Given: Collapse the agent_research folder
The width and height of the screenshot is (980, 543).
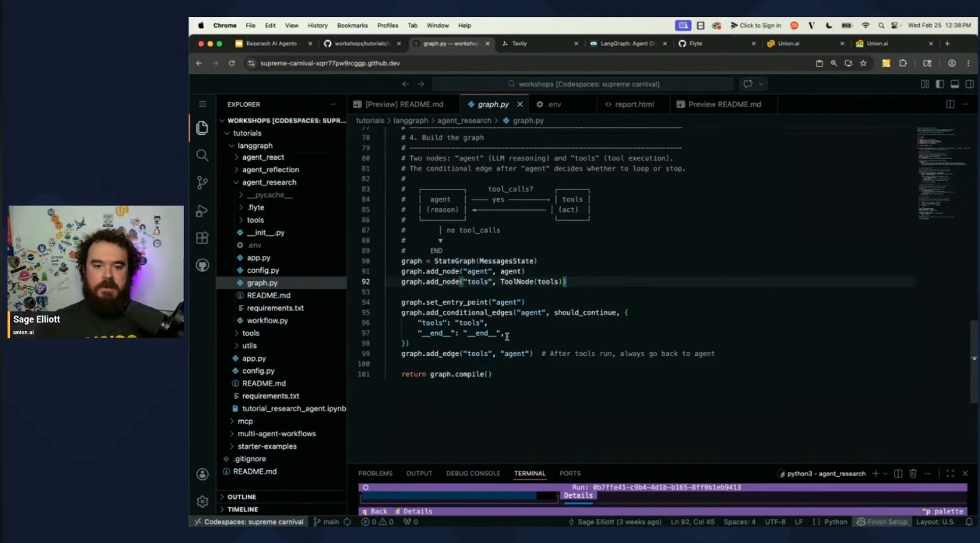Looking at the screenshot, I should coord(266,182).
